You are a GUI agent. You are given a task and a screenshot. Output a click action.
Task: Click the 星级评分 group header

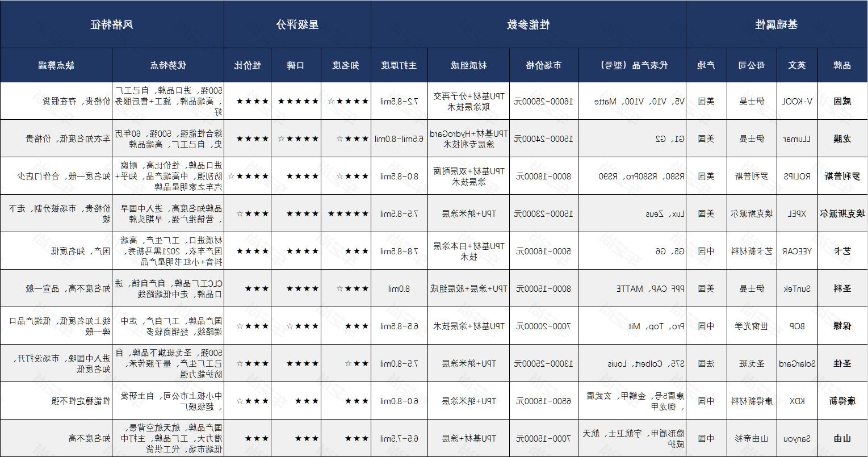pyautogui.click(x=297, y=24)
